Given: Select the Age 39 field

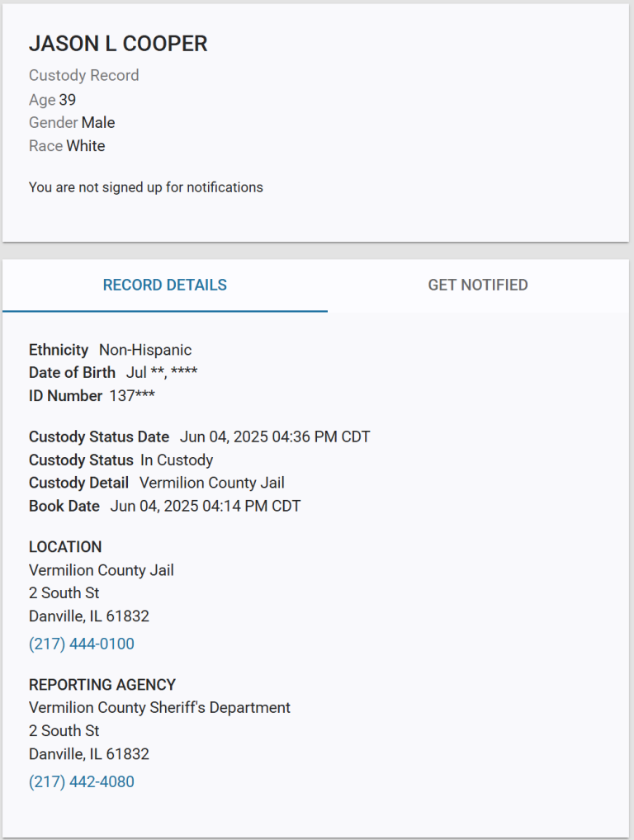Looking at the screenshot, I should click(x=53, y=100).
